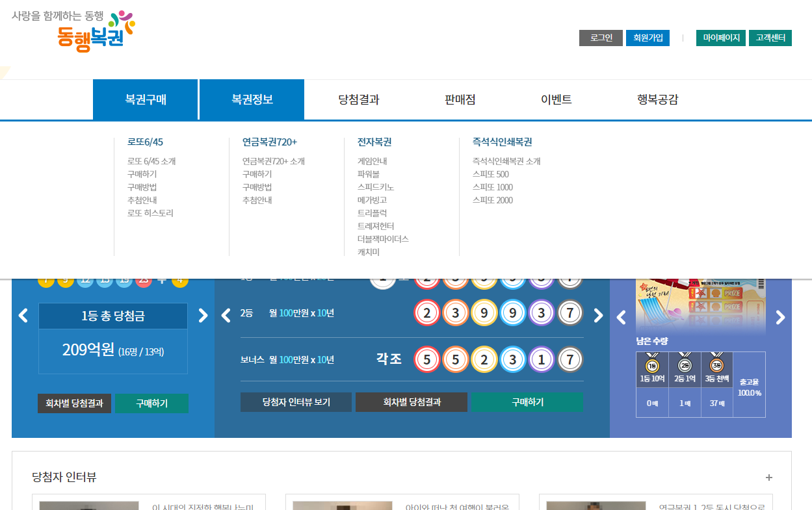Click 회차별 당첨결과 in lotto 6/45 panel

point(74,403)
